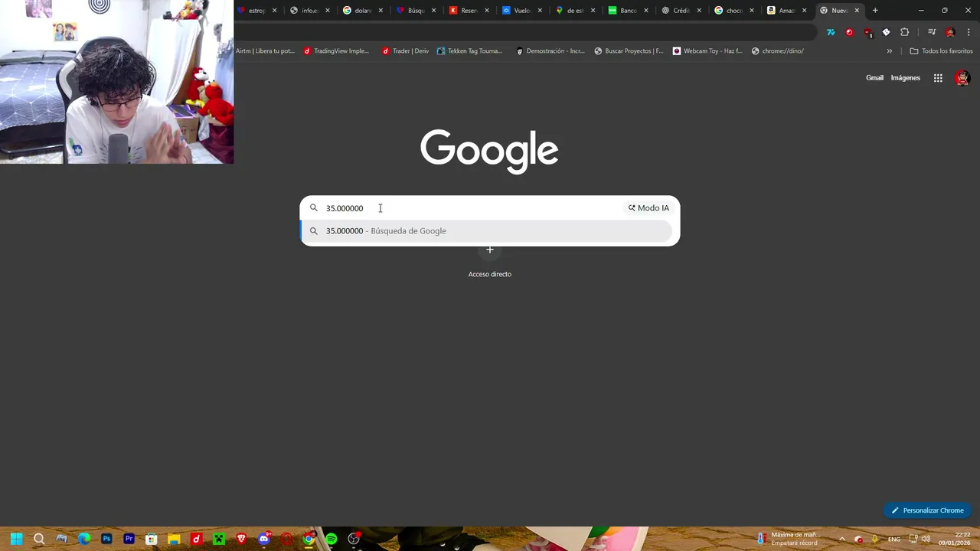Switch to the Resen tab
980x551 pixels.
pos(469,11)
